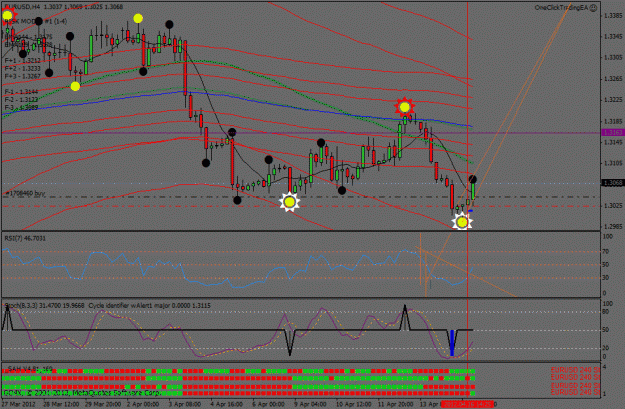Click the Cycle identifier wAlert1 major label
Image resolution: width=625 pixels, height=409 pixels.
(150, 305)
